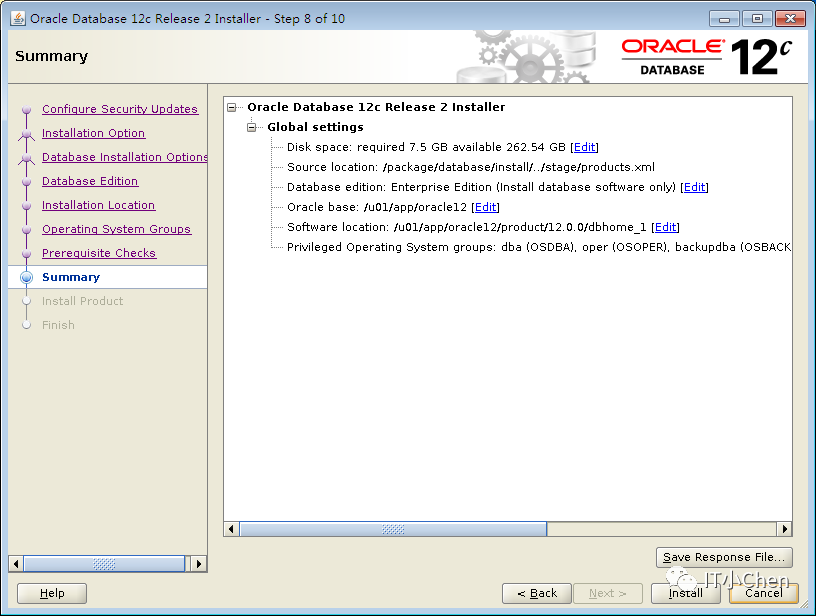
Task: Maximize the installer window
Action: pos(757,19)
